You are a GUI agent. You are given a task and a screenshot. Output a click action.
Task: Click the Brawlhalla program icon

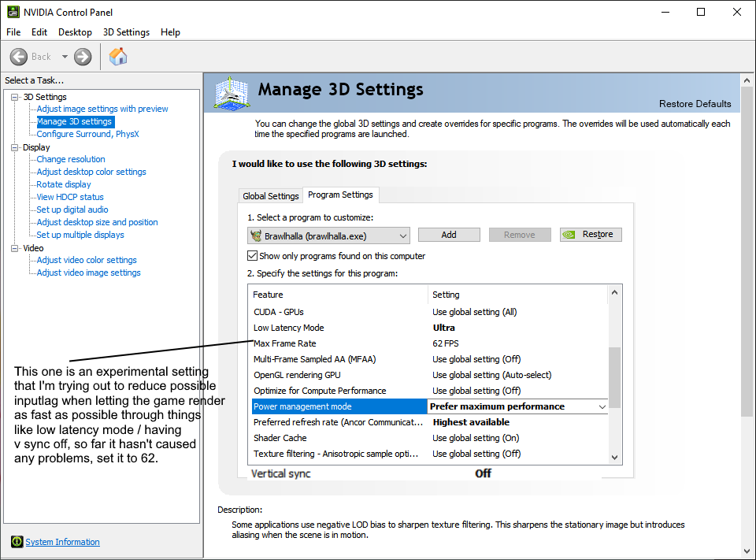tap(256, 235)
